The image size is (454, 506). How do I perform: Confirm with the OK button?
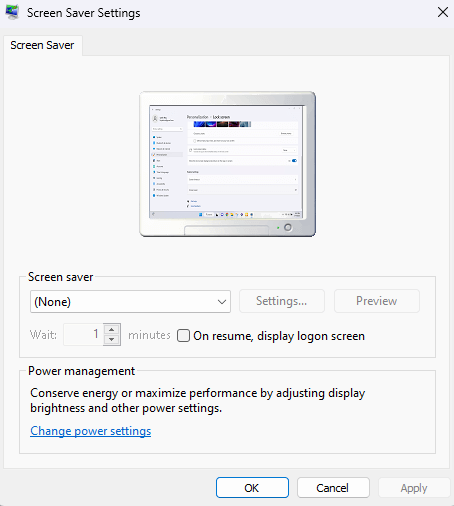252,488
